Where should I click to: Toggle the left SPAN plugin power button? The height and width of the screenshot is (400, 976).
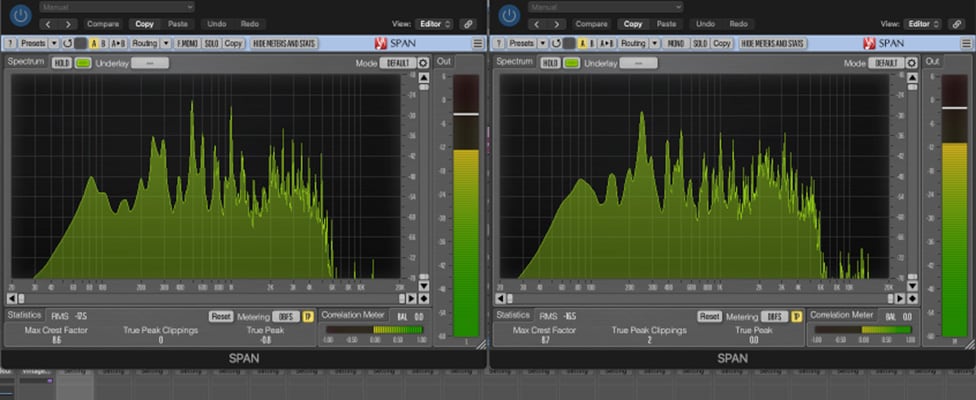[x=21, y=16]
